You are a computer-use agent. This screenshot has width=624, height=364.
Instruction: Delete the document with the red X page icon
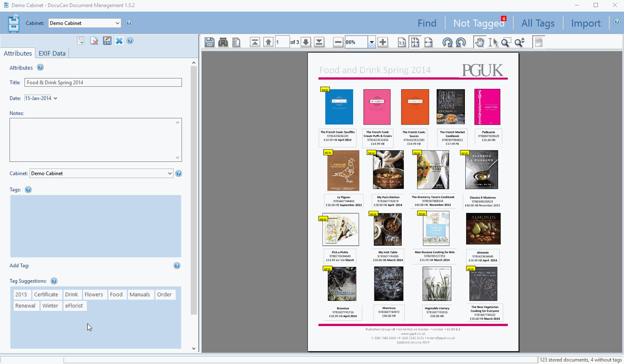[94, 41]
